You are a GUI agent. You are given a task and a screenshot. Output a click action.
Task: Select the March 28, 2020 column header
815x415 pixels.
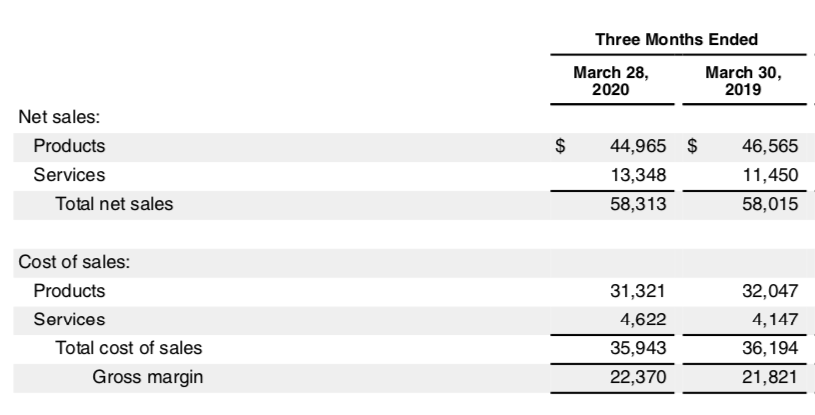(x=610, y=81)
